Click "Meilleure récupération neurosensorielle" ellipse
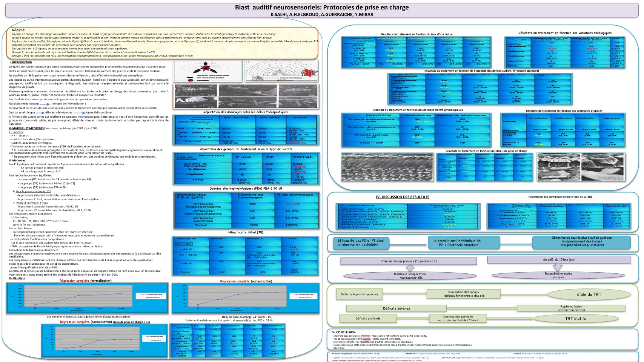644x362 pixels. click(x=409, y=276)
